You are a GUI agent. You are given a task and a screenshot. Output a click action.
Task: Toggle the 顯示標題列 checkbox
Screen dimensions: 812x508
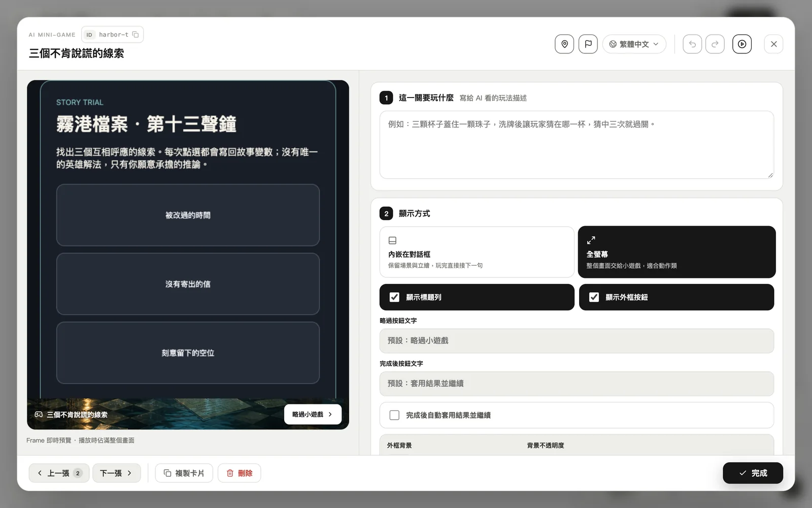tap(394, 297)
